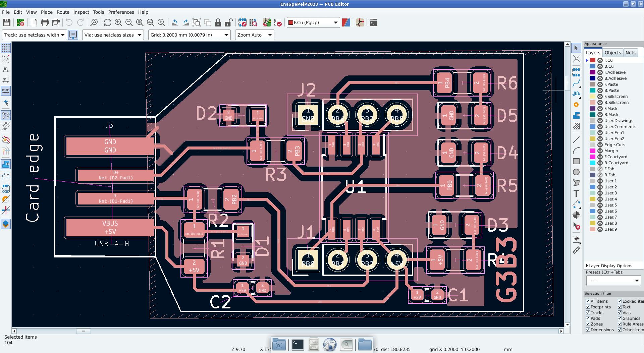
Task: Open Via size dropdown
Action: [x=113, y=35]
